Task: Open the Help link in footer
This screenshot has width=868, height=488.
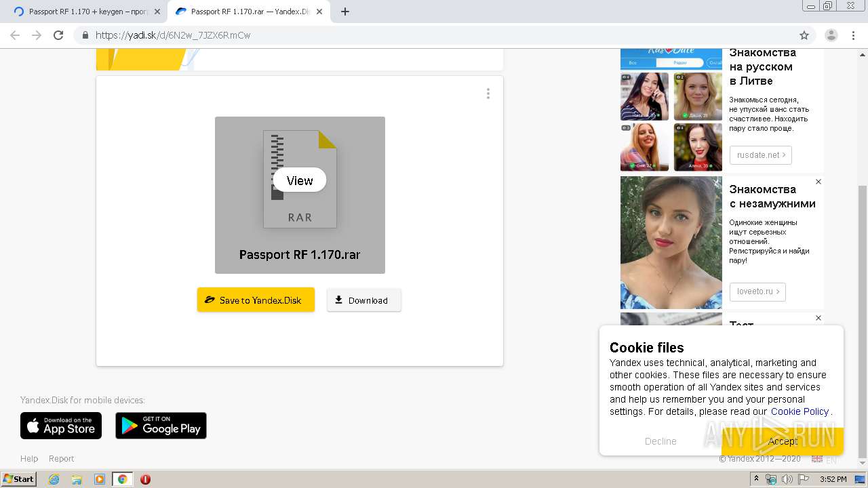Action: point(29,459)
